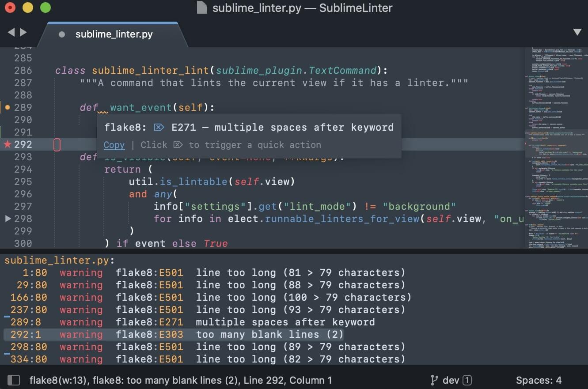Click the git branch dev indicator
This screenshot has width=588, height=389.
[451, 380]
